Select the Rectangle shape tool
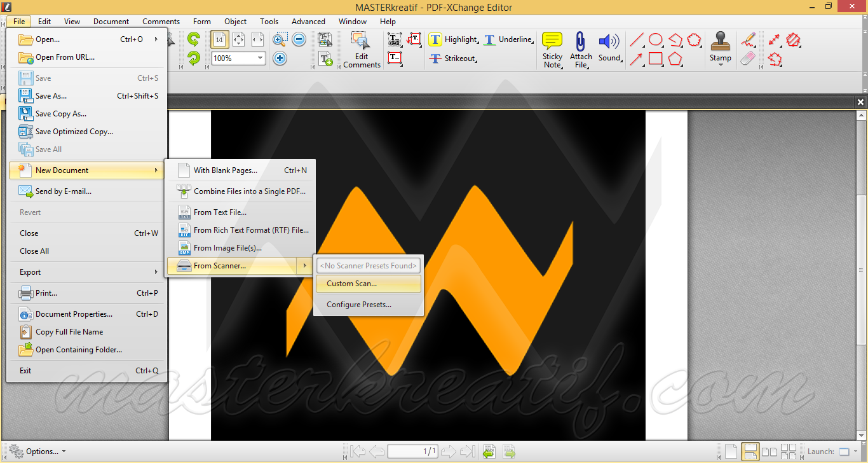 (x=656, y=59)
